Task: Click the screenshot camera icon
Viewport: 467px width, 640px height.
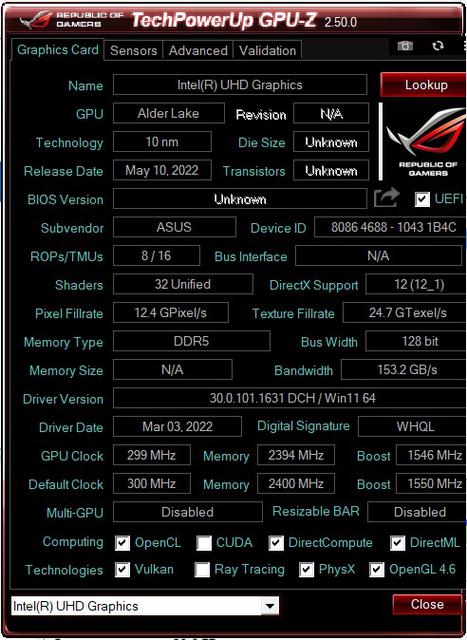Action: pyautogui.click(x=405, y=46)
